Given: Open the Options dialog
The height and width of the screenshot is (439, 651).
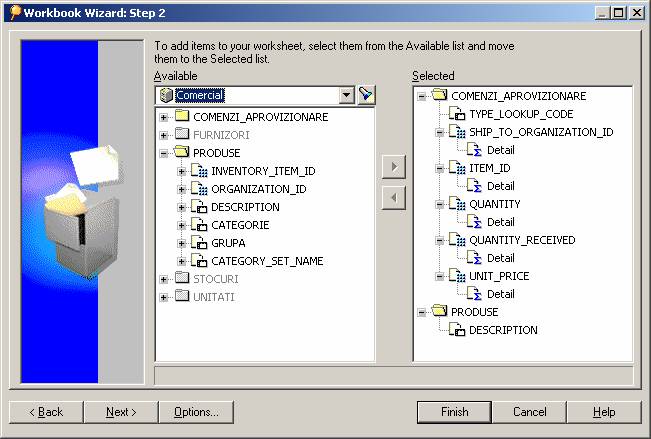Looking at the screenshot, I should click(x=196, y=412).
